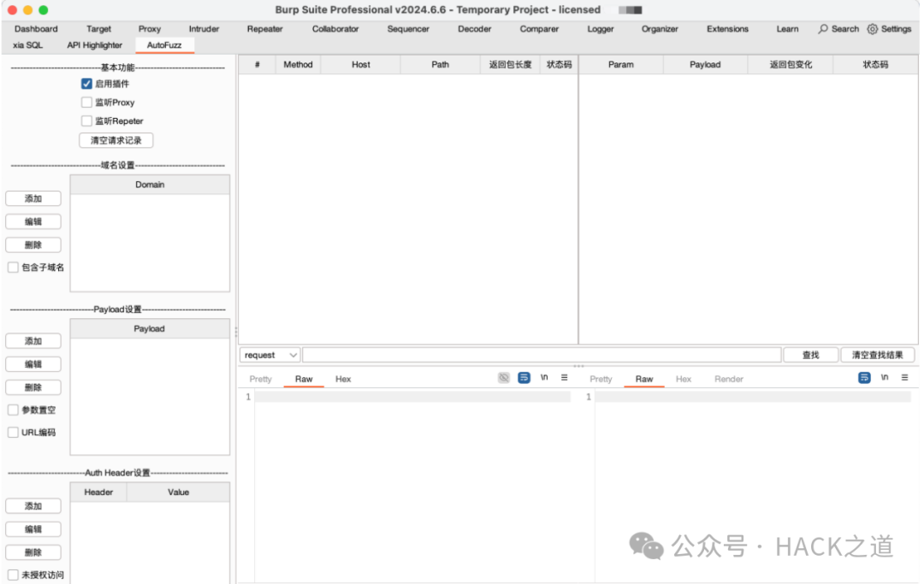Select the AutoFuzz tab
The image size is (924, 584).
pyautogui.click(x=164, y=45)
